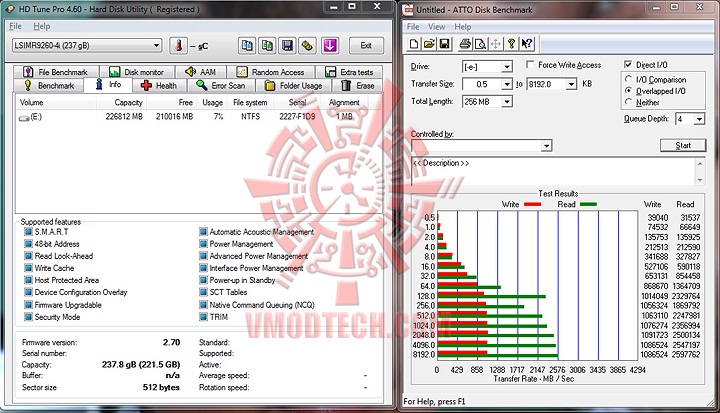Image resolution: width=720 pixels, height=413 pixels.
Task: Click the Description box scroll-down arrow
Action: coord(700,180)
